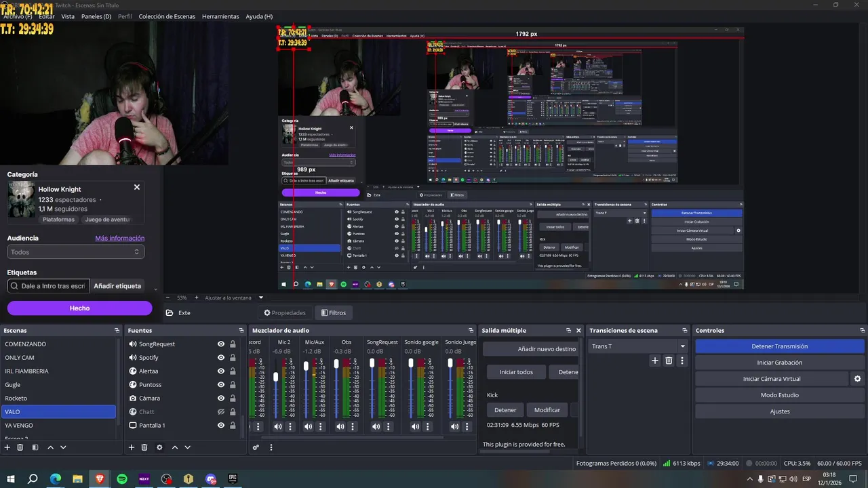Click the Etiquetas search input field
868x488 pixels.
coord(48,286)
